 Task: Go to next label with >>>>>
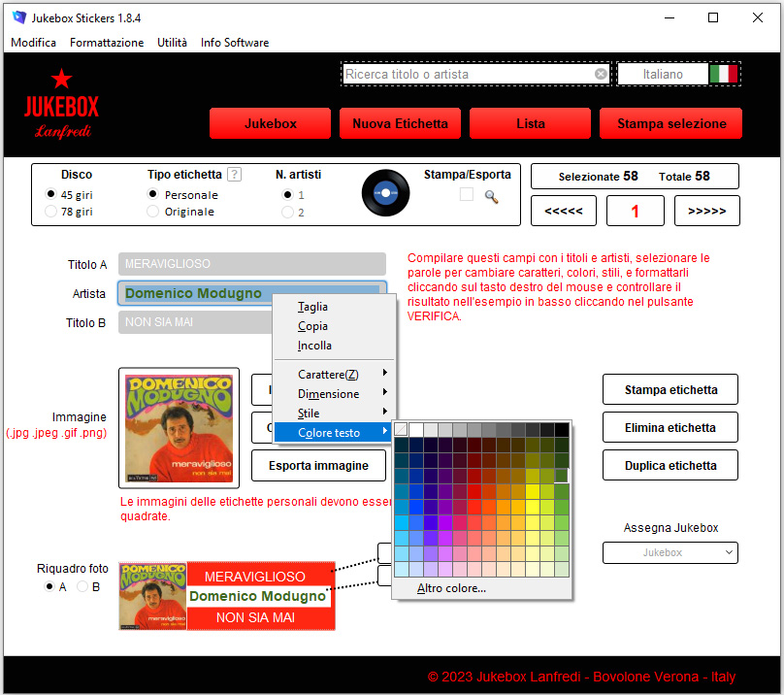707,211
